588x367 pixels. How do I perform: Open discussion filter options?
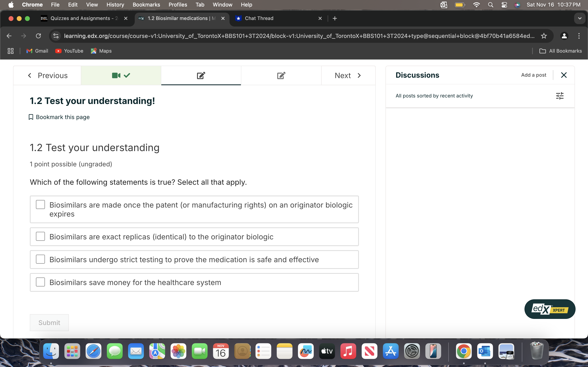560,96
